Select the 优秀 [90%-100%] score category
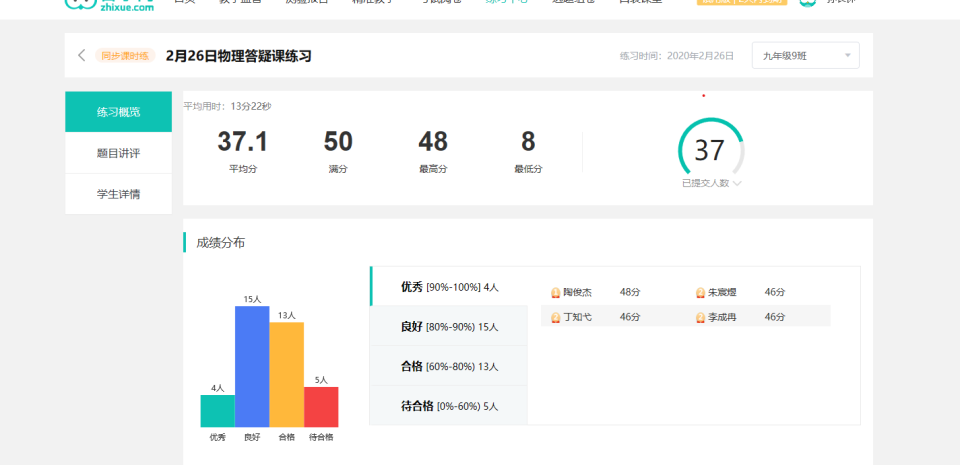 click(449, 287)
